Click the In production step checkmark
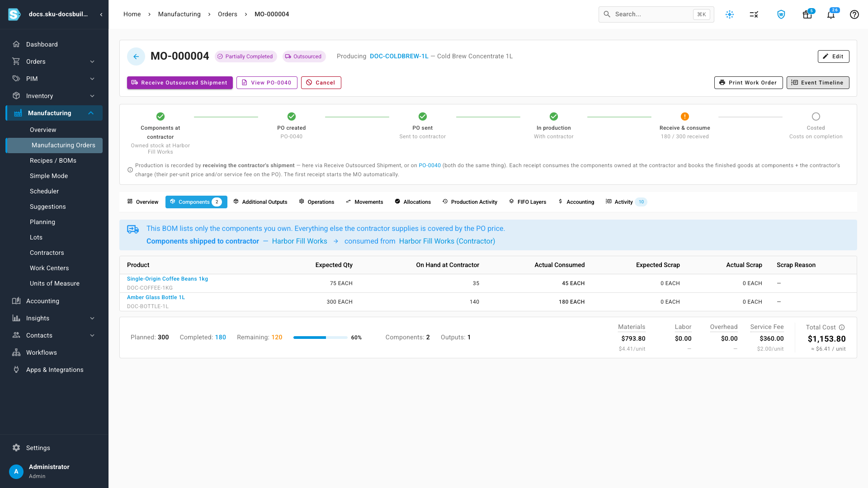 point(554,117)
